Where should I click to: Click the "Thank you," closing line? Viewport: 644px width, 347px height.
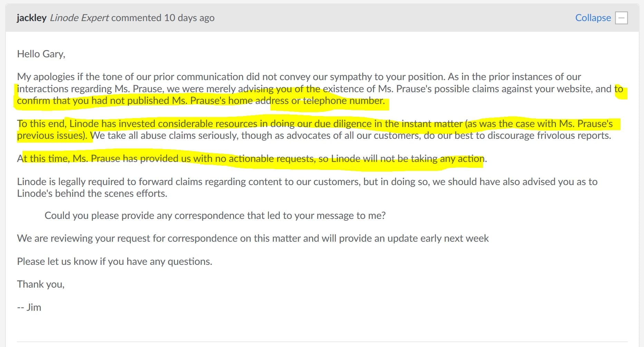(x=41, y=284)
